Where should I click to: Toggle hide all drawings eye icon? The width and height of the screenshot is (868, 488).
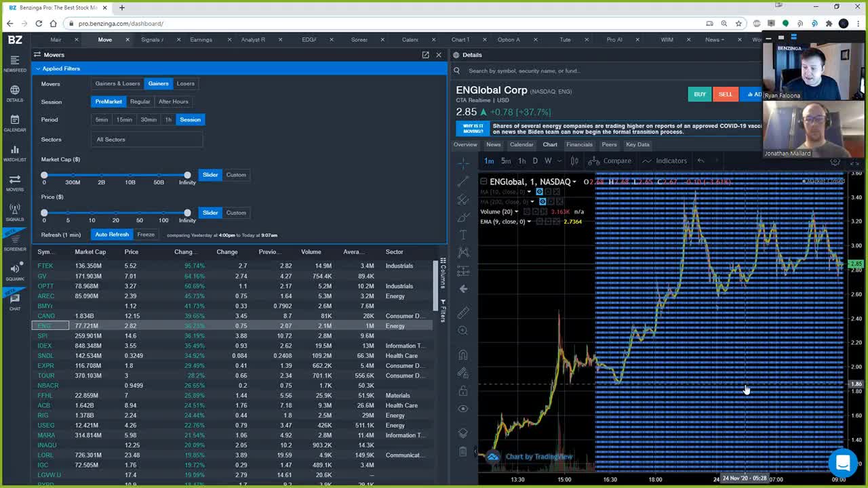[x=463, y=409]
